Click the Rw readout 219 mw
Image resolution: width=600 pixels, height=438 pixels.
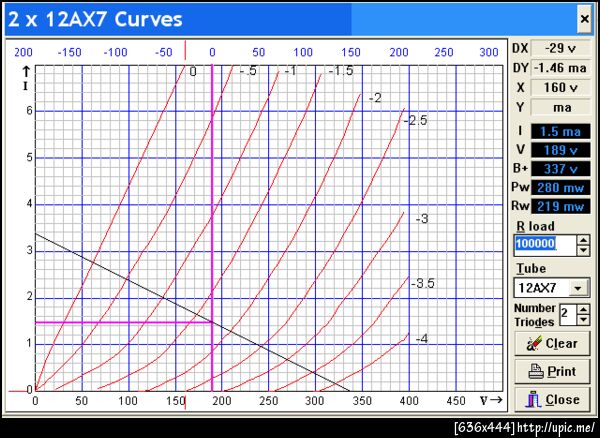[x=561, y=206]
